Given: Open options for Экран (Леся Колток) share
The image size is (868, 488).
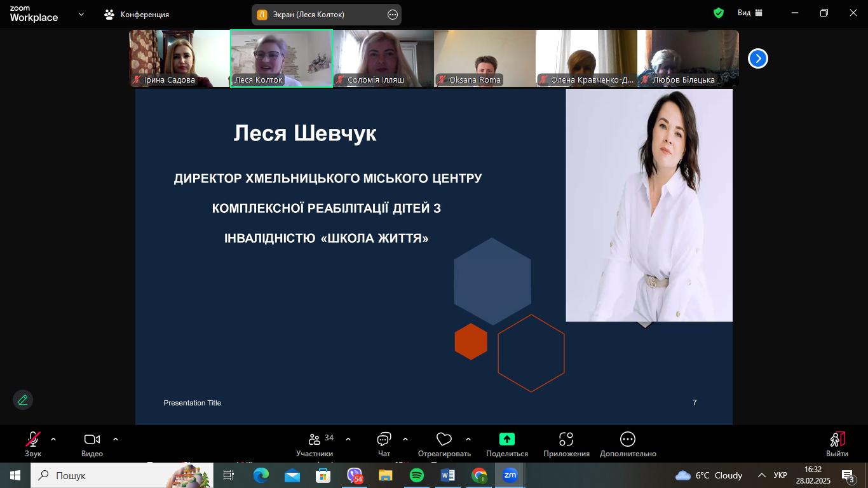Looking at the screenshot, I should pos(393,15).
